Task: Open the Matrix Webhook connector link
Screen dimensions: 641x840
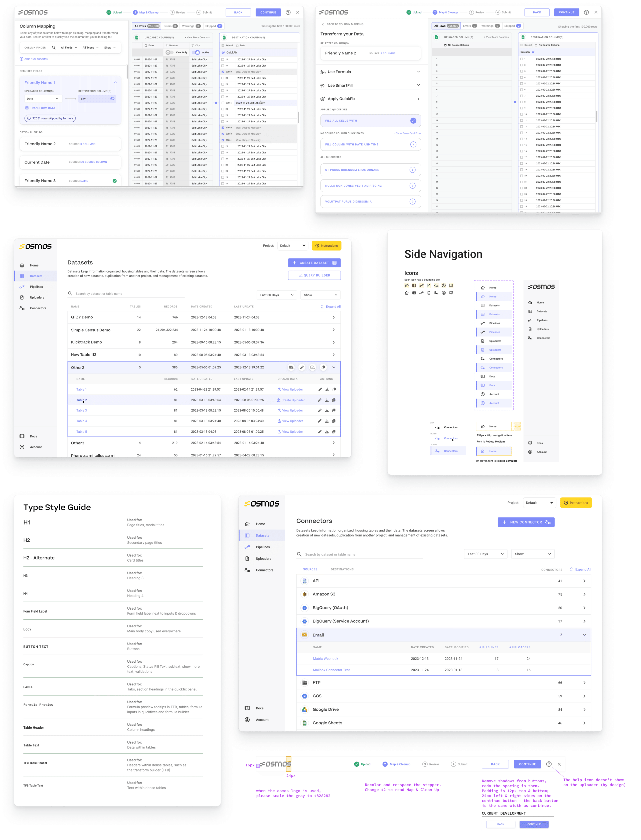Action: 325,659
